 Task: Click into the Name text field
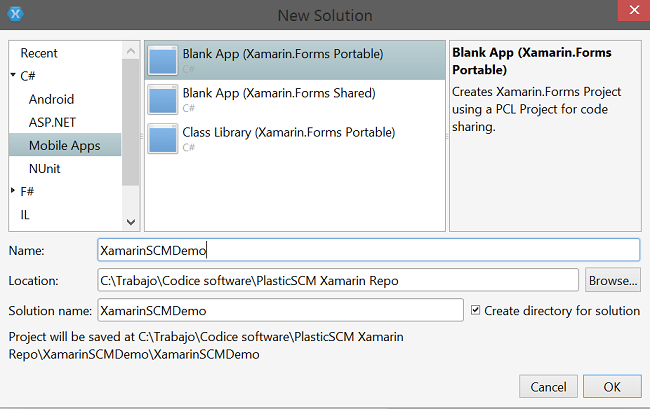[x=368, y=250]
